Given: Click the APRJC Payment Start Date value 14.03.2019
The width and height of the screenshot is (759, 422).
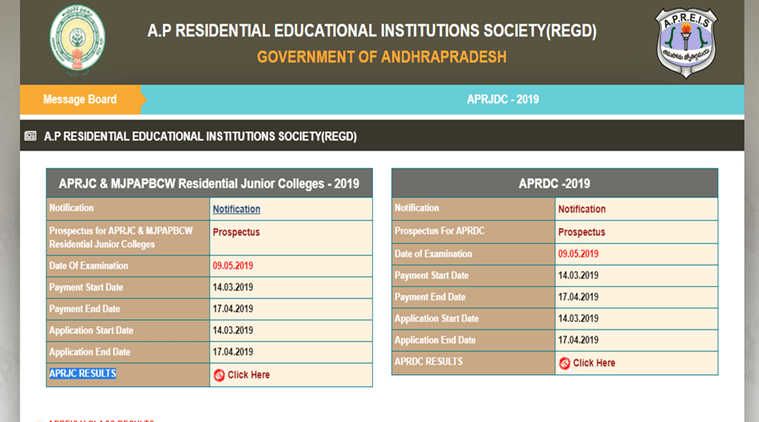Looking at the screenshot, I should coord(233,287).
